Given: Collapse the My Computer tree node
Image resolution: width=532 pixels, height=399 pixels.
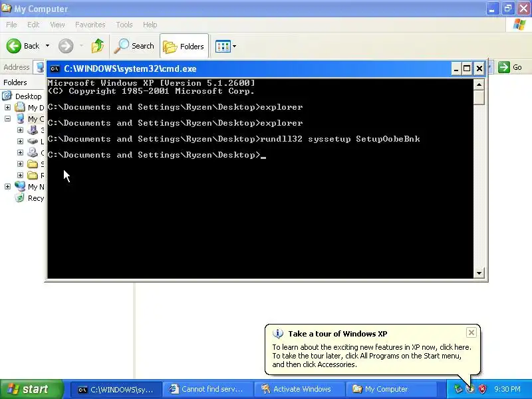Looking at the screenshot, I should 7,119.
